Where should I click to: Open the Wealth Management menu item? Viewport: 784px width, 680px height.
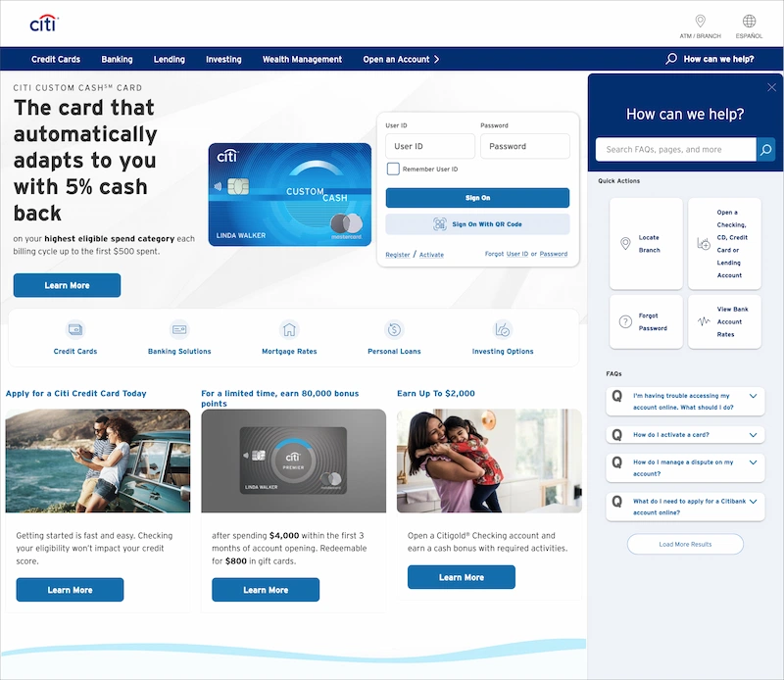coord(302,59)
